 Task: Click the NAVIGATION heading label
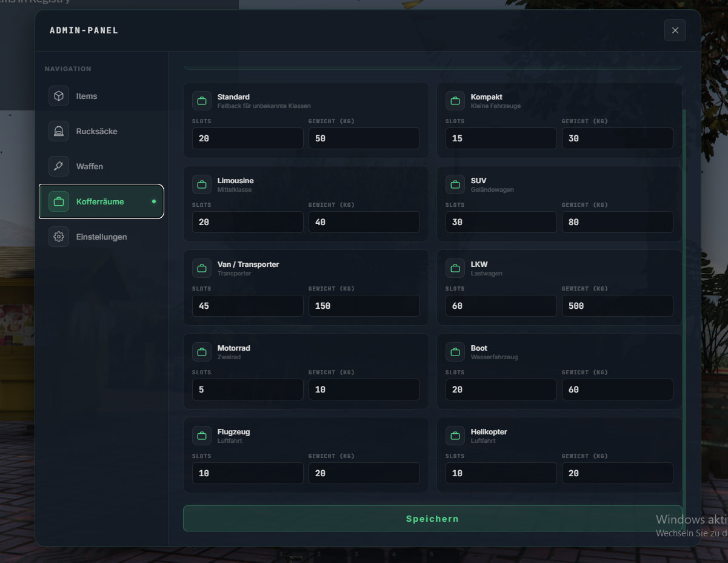point(68,69)
